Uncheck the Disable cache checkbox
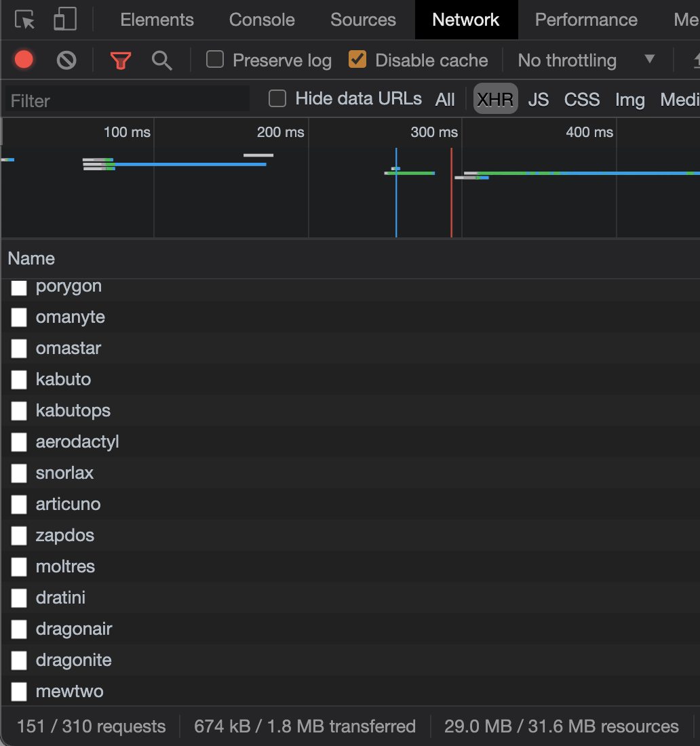This screenshot has height=746, width=700. [357, 60]
